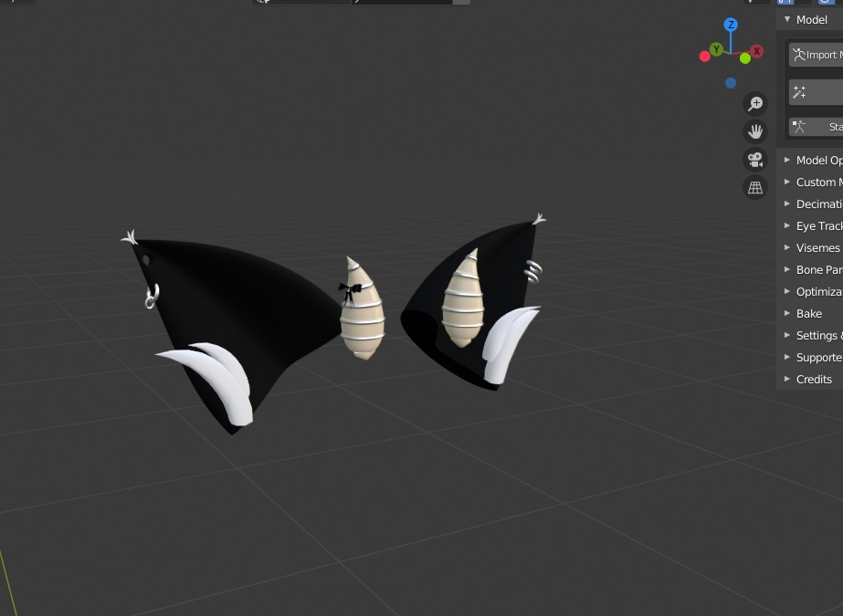Click the green Y axis gizmo ball
The width and height of the screenshot is (843, 616).
tap(716, 49)
